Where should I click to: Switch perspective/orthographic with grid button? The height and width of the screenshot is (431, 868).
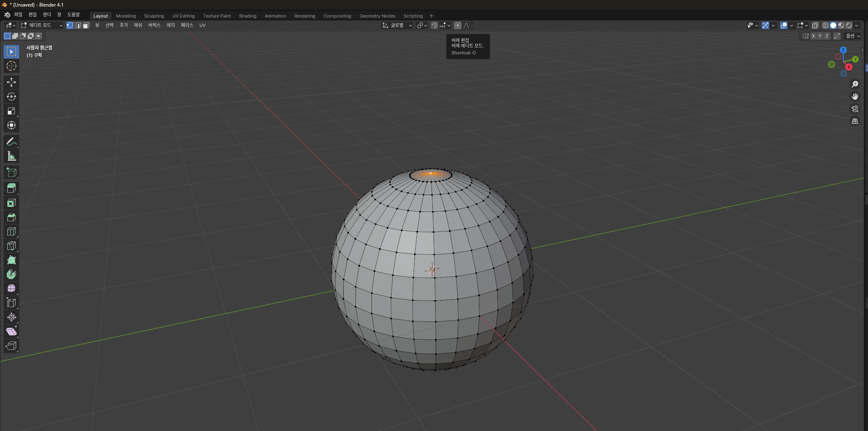coord(855,121)
